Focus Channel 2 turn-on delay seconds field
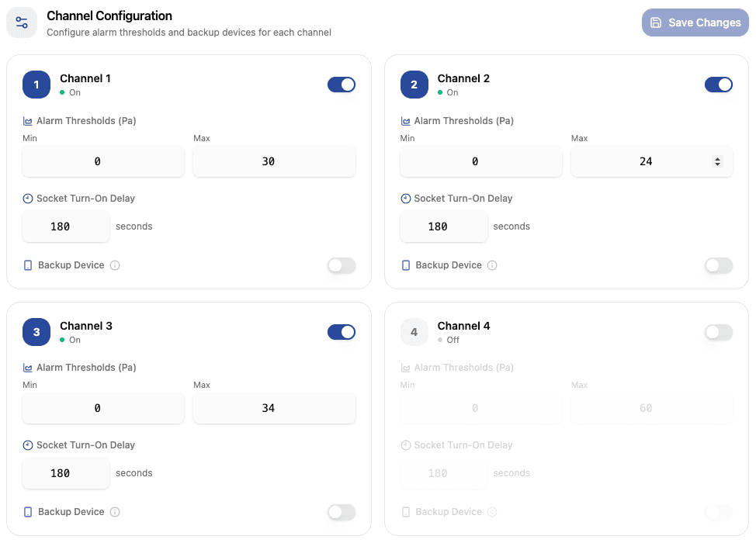This screenshot has width=756, height=543. coord(443,227)
